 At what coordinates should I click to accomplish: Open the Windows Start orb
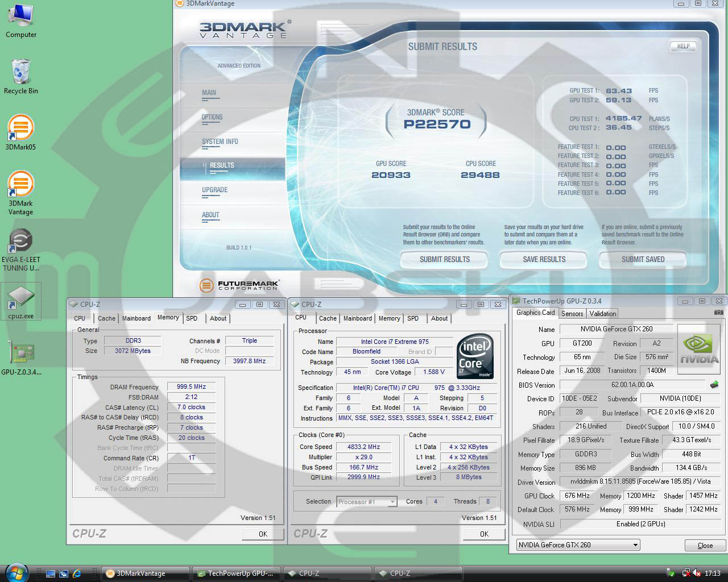[x=15, y=572]
